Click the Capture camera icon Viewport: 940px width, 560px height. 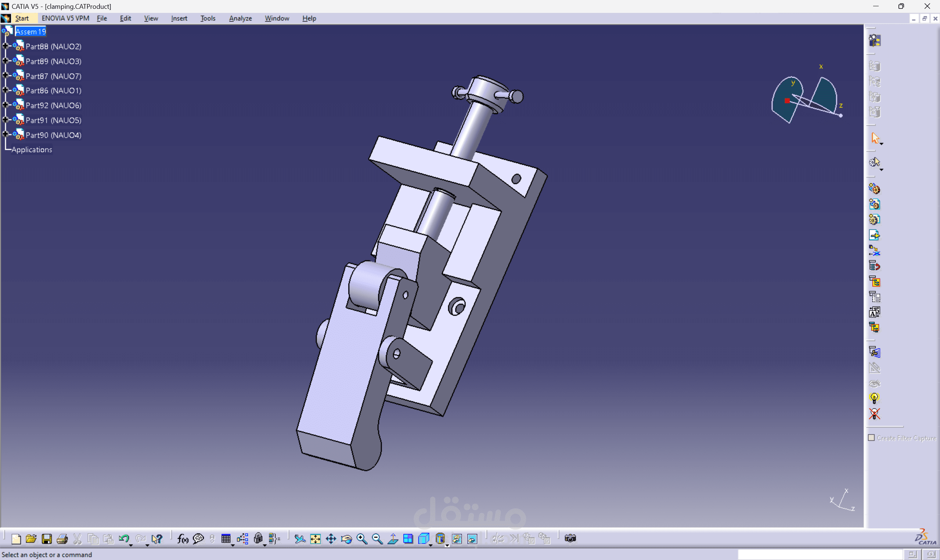click(x=570, y=538)
